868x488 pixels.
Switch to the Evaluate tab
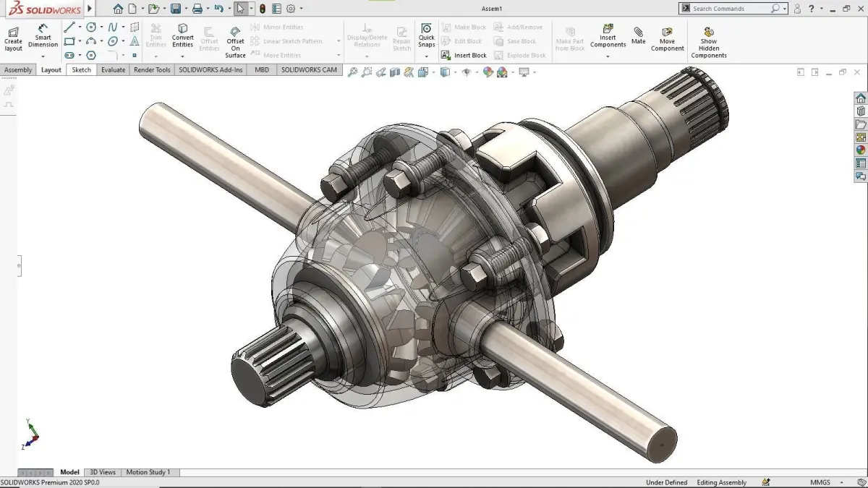(113, 70)
